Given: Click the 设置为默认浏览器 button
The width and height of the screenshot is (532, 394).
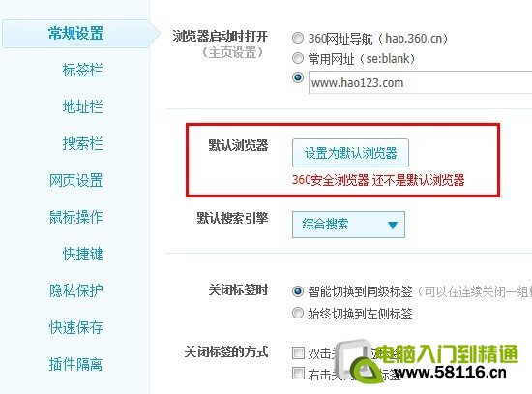Looking at the screenshot, I should [x=350, y=153].
